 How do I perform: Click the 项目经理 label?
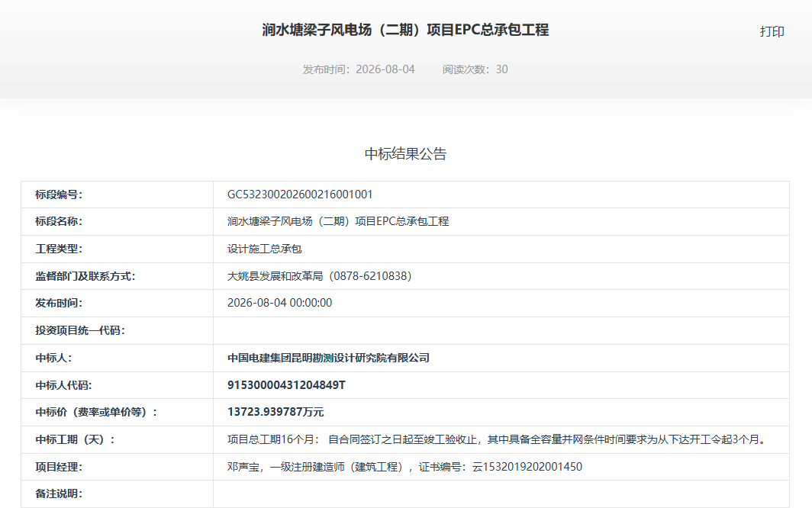tap(59, 467)
